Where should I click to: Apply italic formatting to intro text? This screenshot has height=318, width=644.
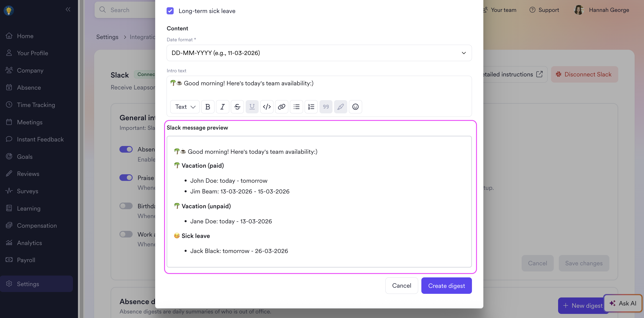(222, 107)
